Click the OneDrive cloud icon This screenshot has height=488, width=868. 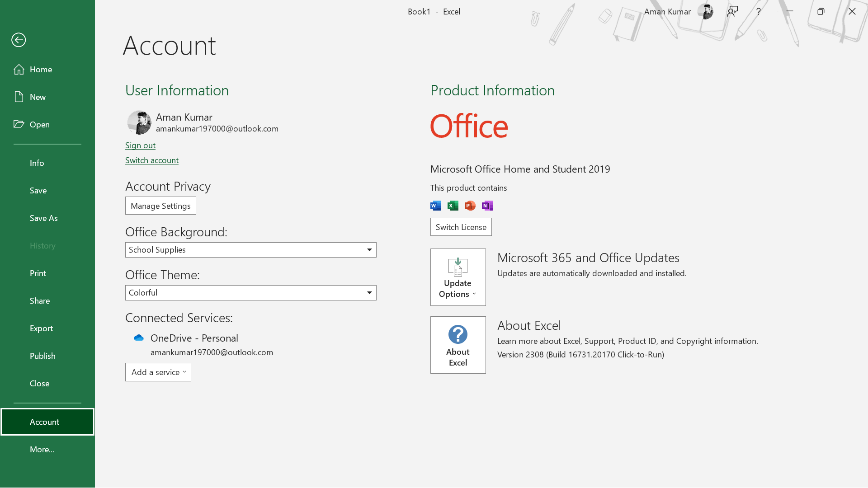coord(139,338)
